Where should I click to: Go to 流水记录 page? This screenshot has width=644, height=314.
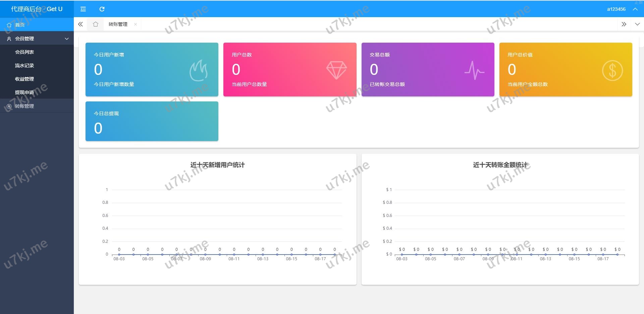[x=24, y=65]
